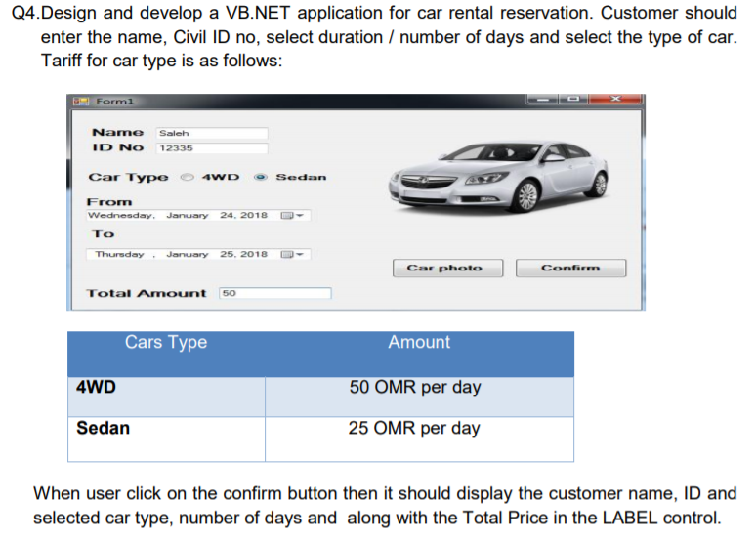Open the To date picker dropdown arrow
Screen dimensions: 756x540
(x=300, y=254)
